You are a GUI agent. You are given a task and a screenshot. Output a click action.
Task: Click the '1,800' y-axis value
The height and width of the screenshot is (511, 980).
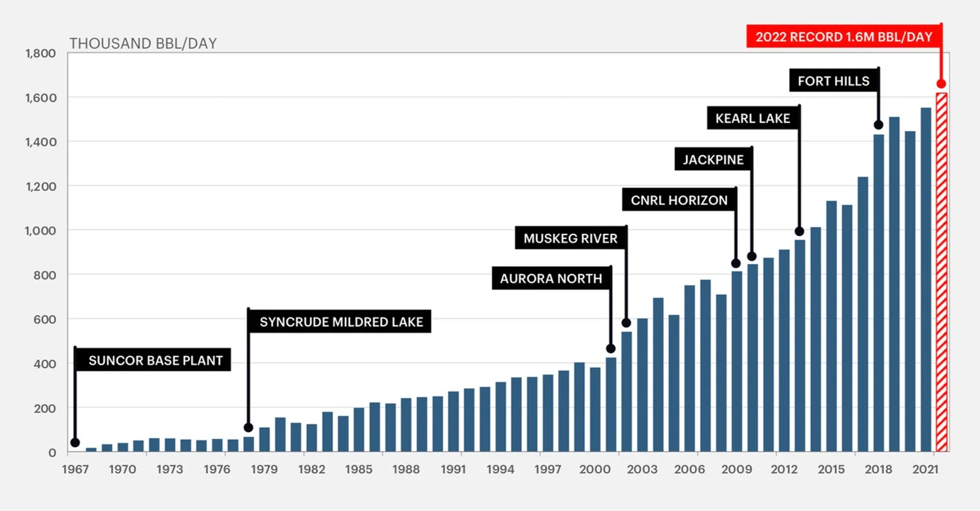(41, 53)
